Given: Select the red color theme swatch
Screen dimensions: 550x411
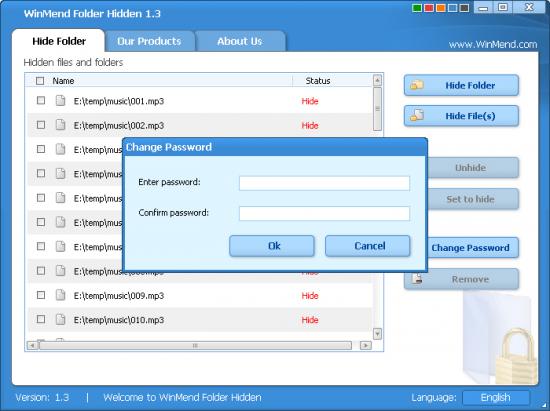Looking at the screenshot, I should tap(429, 8).
